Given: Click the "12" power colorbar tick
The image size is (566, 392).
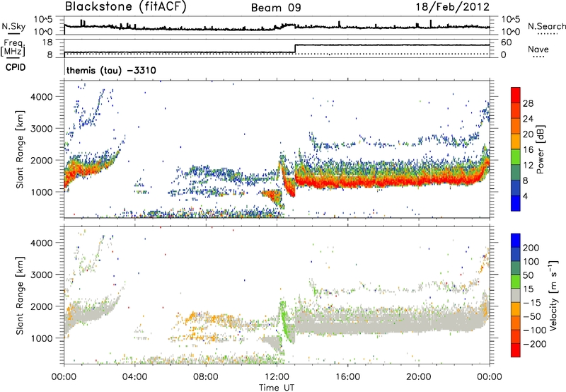Looking at the screenshot, I should tap(528, 166).
